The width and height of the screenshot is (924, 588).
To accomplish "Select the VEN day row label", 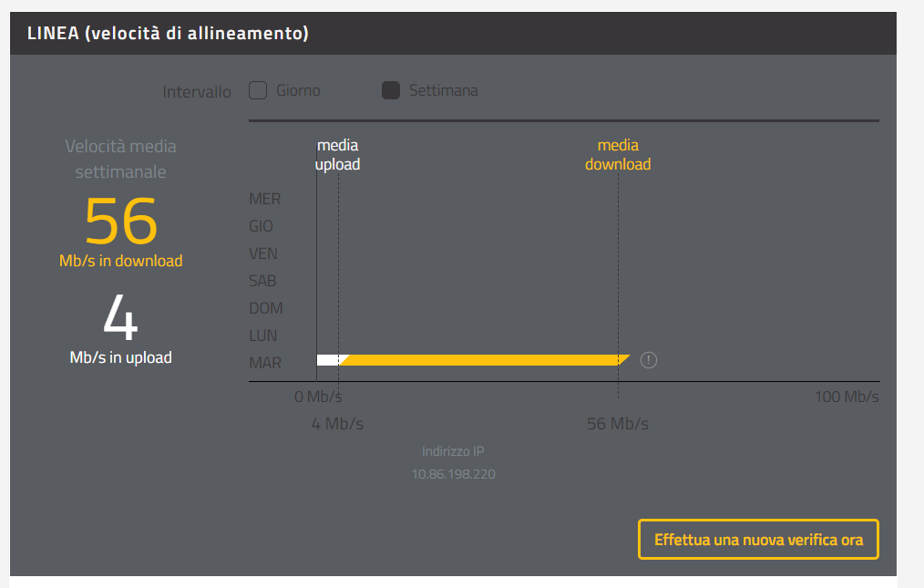I will coord(263,253).
